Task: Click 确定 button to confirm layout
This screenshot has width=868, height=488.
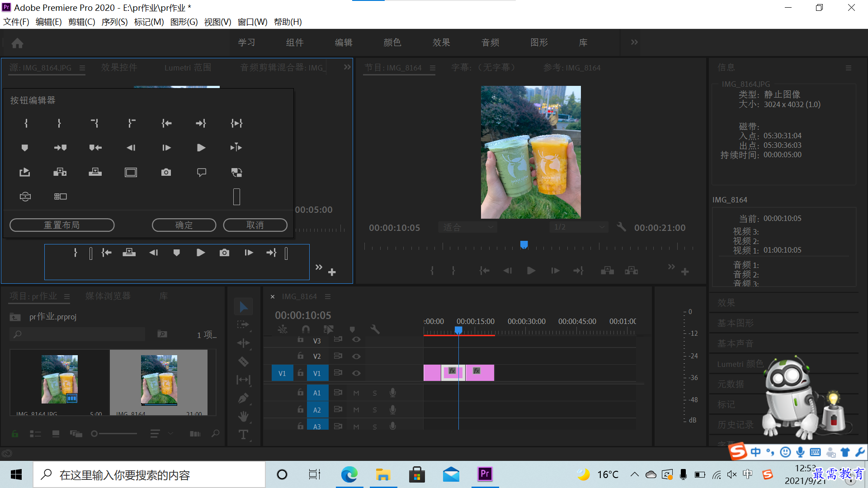Action: 184,225
